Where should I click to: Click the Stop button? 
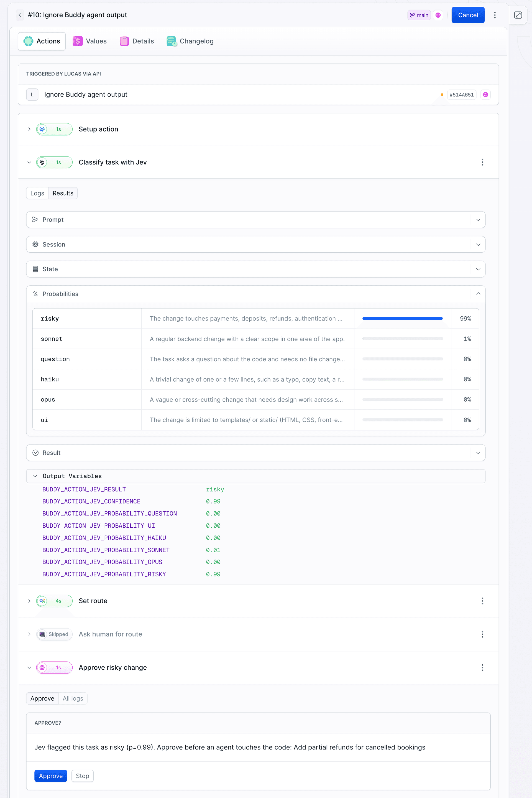[83, 776]
